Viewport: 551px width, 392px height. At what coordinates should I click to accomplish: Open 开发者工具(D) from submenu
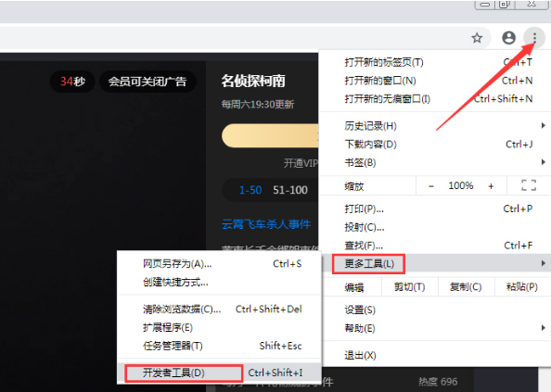[x=219, y=373]
